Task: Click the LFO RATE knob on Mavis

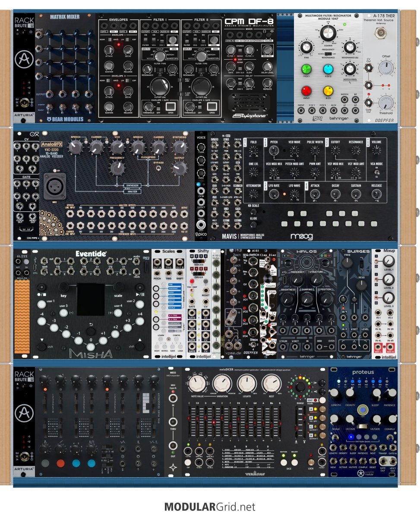Action: click(274, 194)
